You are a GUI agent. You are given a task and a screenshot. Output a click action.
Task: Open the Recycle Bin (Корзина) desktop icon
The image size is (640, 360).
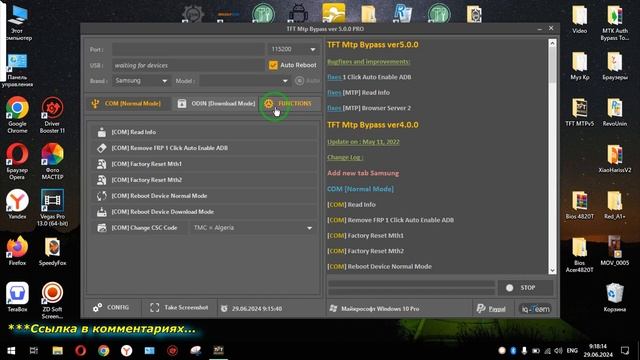click(615, 298)
